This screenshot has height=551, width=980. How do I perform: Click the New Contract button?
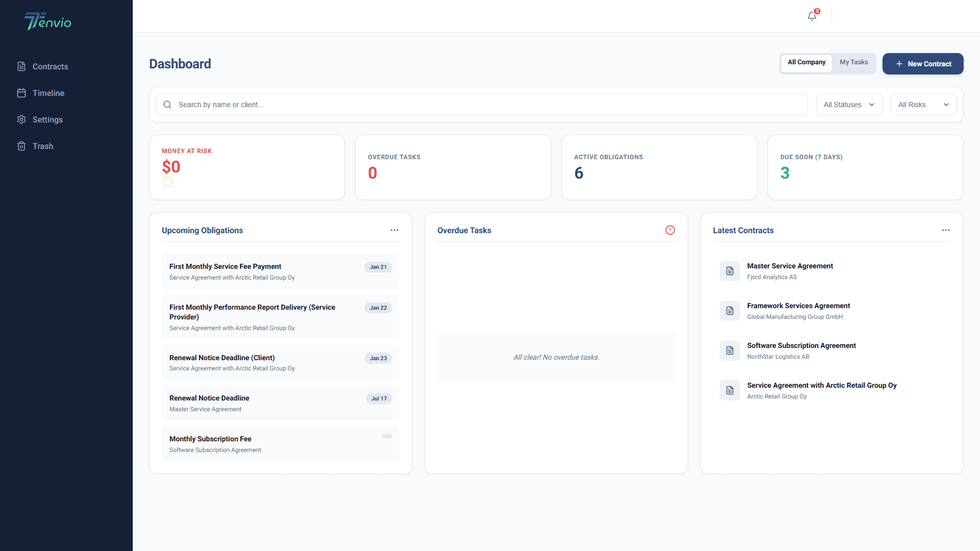(x=923, y=64)
